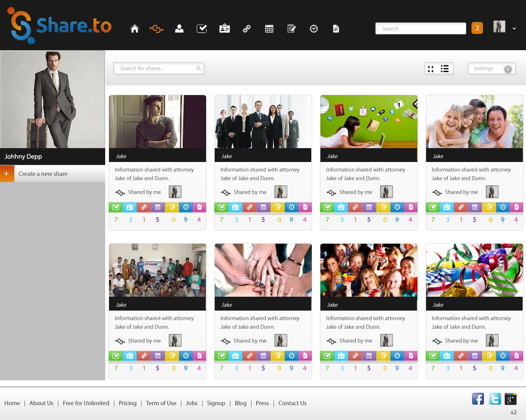This screenshot has height=420, width=526.
Task: Click the Calendar icon in the top navigation
Action: pos(269,28)
